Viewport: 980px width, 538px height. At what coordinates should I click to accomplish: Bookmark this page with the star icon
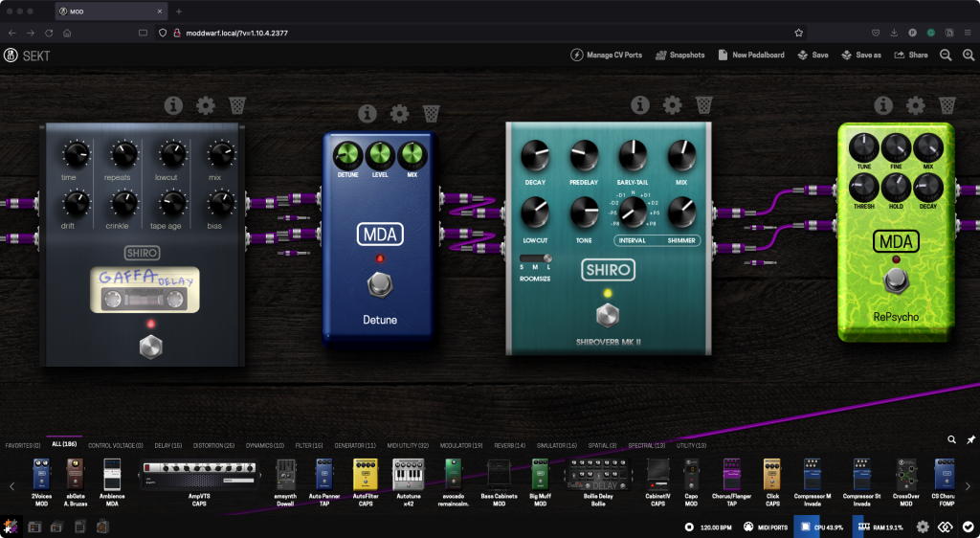click(x=799, y=32)
